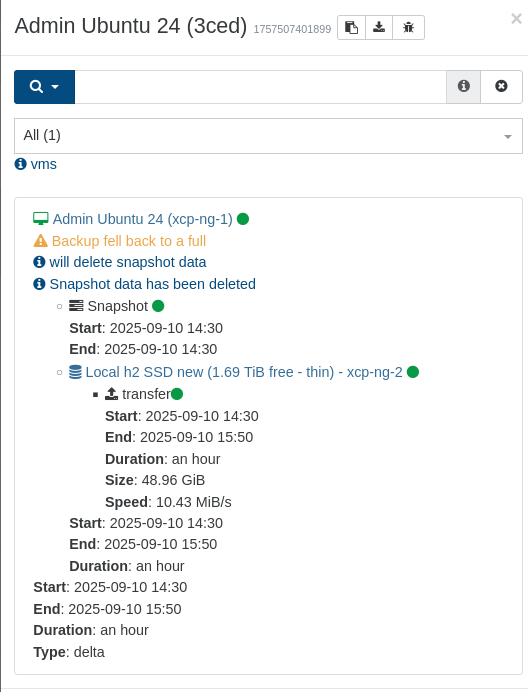Download the backup log icon

point(379,27)
